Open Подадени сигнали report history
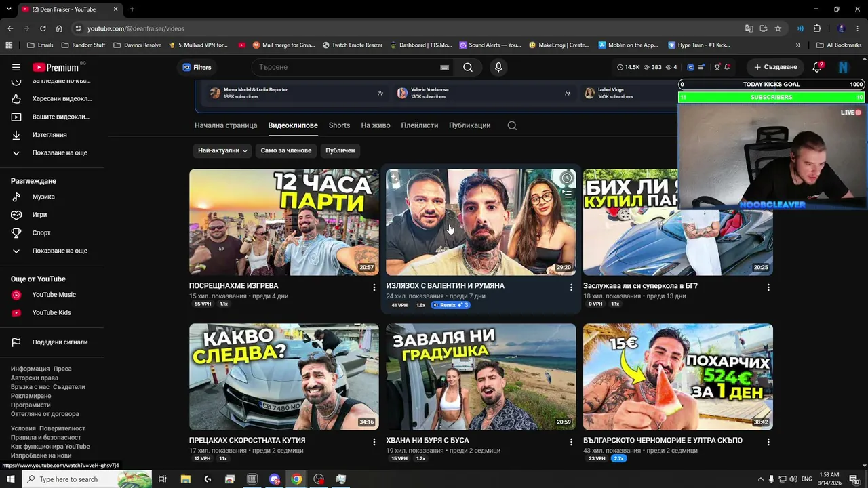 point(52,342)
